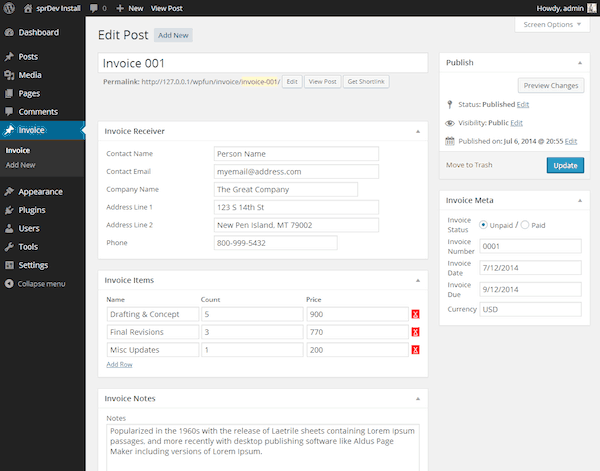Click the Preview Changes button
The height and width of the screenshot is (471, 600).
click(550, 85)
